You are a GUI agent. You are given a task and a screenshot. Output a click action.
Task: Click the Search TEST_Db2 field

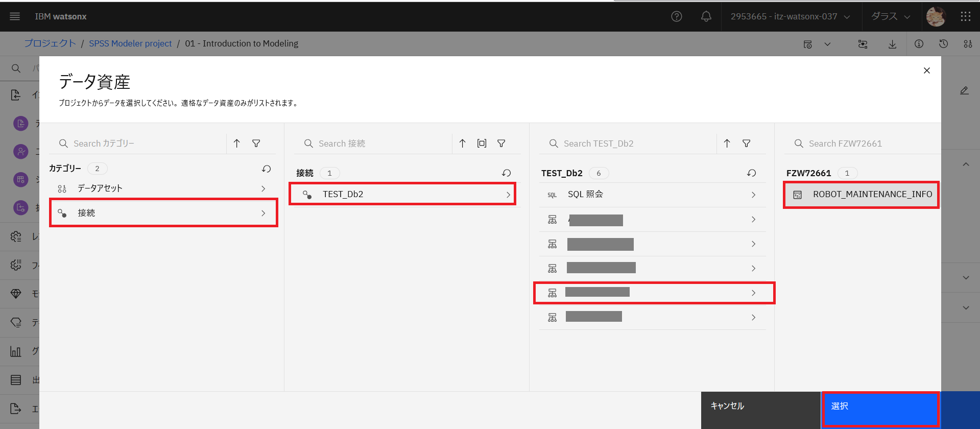(628, 144)
